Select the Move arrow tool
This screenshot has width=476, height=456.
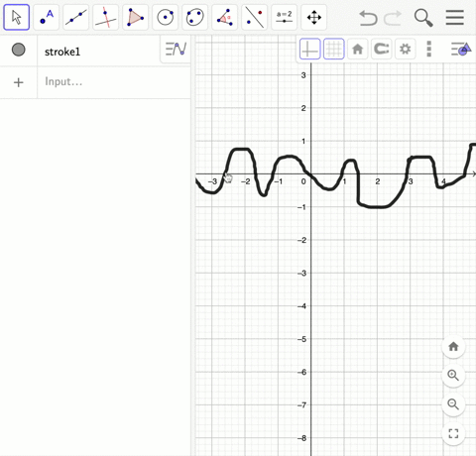(17, 17)
